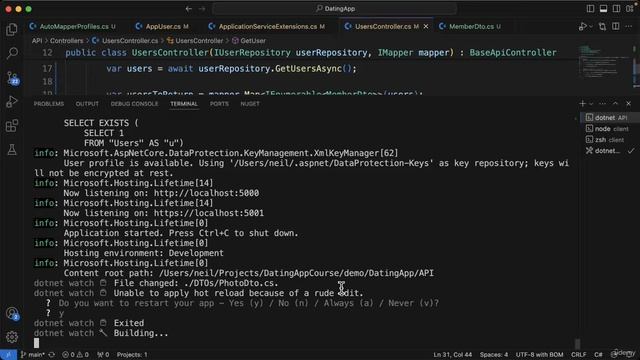Split the editor to the right
Image resolution: width=640 pixels, height=360 pixels.
tap(616, 27)
